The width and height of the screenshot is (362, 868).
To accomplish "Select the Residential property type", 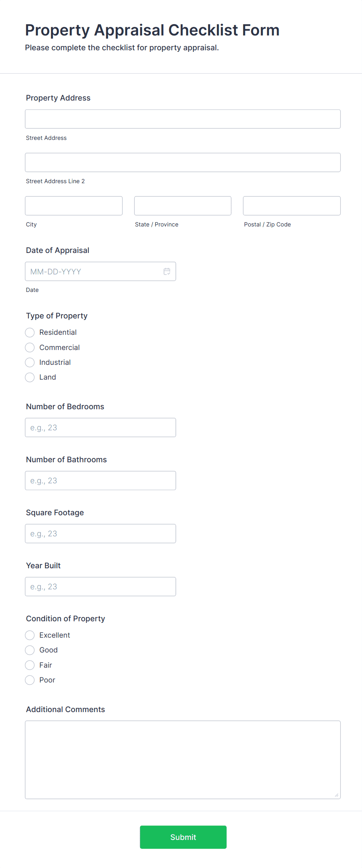I will (30, 332).
